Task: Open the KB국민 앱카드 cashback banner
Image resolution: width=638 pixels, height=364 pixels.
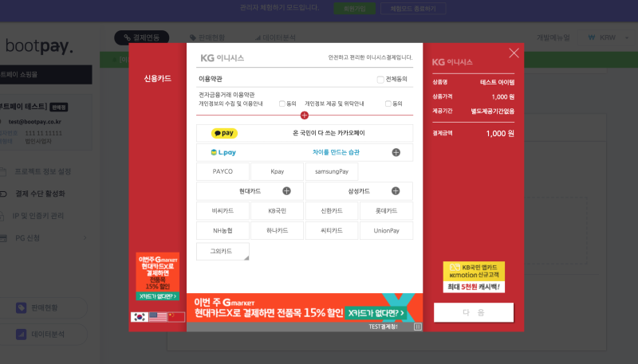Action: [x=474, y=276]
